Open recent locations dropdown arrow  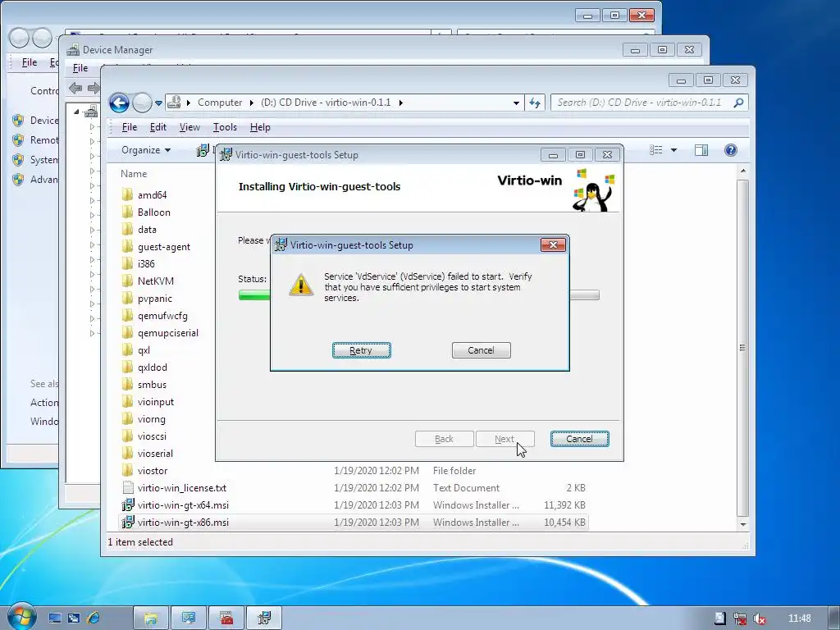pos(158,103)
